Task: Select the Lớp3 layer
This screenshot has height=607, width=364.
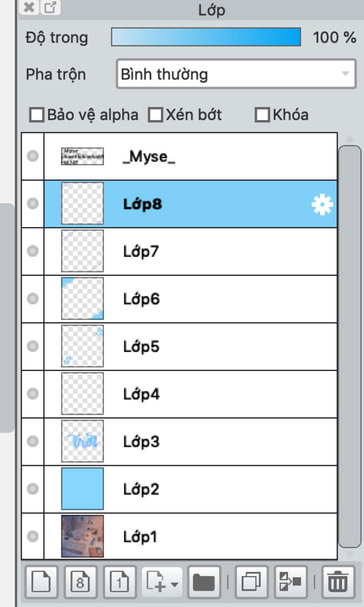Action: (191, 442)
